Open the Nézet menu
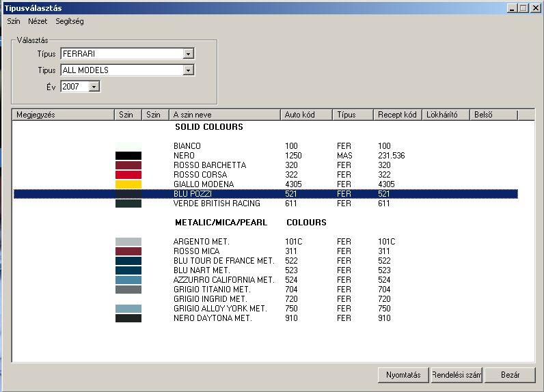Viewport: 544px width, 392px height. pos(38,21)
